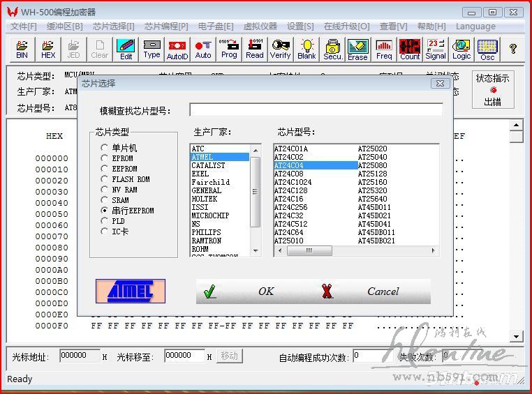Click the HEX file toolbar icon
Screen dimensions: 532x394
(x=48, y=49)
